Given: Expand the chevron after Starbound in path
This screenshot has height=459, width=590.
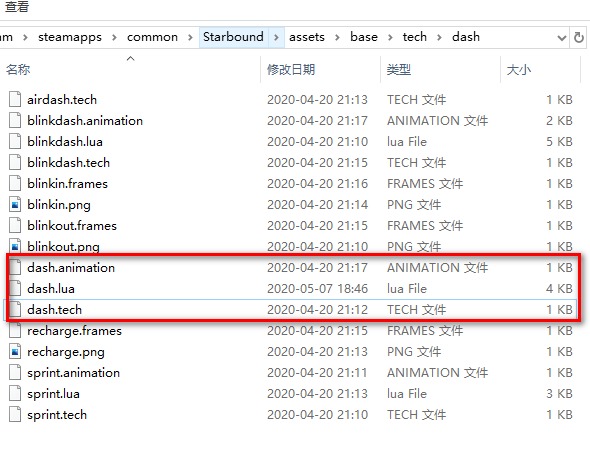Looking at the screenshot, I should coord(277,37).
